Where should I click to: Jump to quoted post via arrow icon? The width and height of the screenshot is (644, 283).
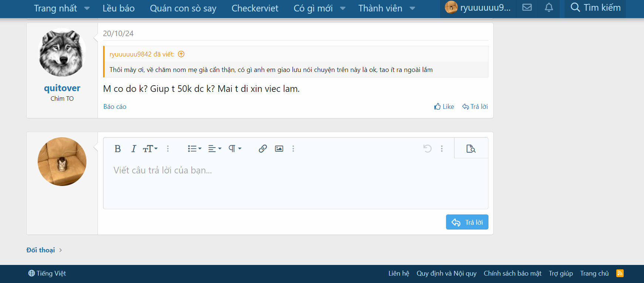[x=181, y=54]
